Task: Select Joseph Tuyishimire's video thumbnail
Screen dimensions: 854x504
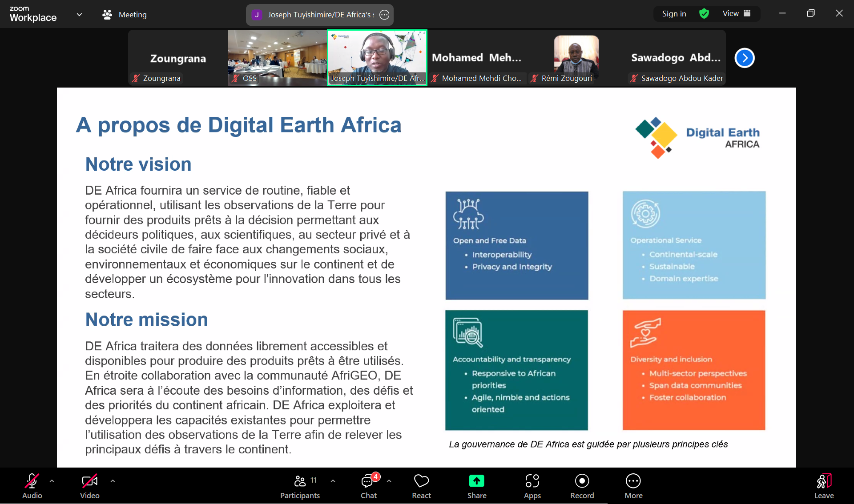Action: 377,57
